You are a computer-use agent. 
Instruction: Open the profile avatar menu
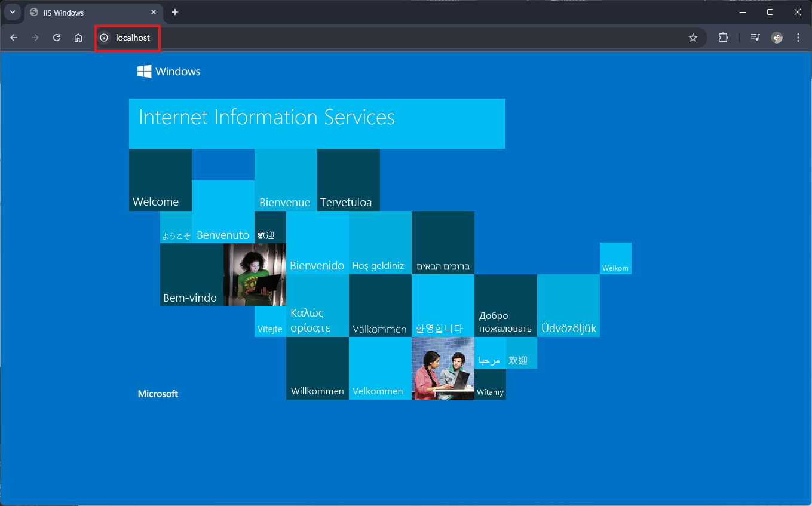pos(777,38)
